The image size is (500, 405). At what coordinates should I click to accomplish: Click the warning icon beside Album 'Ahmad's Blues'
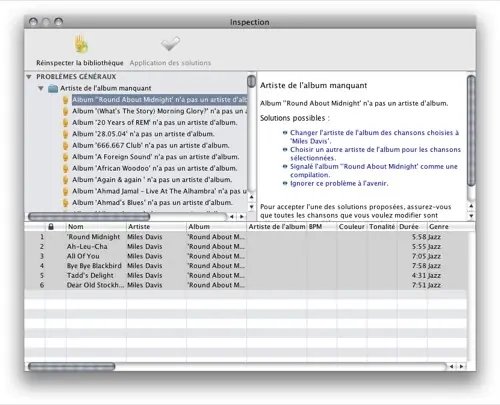[x=65, y=202]
